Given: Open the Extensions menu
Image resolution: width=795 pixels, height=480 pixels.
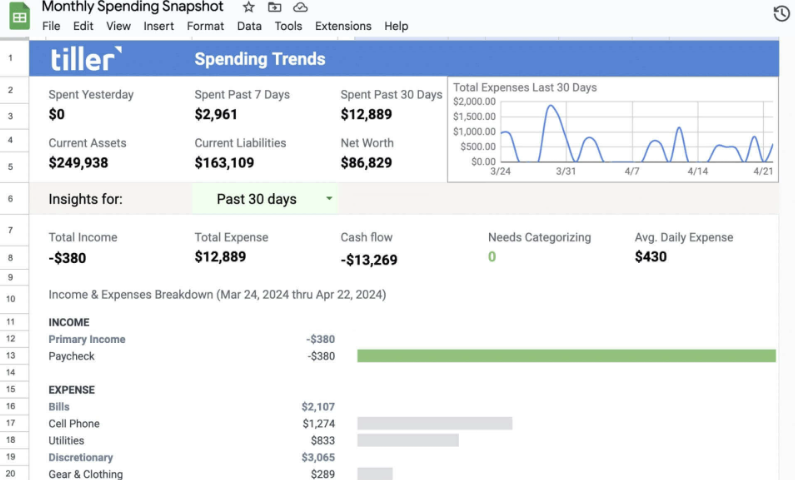Looking at the screenshot, I should (343, 26).
